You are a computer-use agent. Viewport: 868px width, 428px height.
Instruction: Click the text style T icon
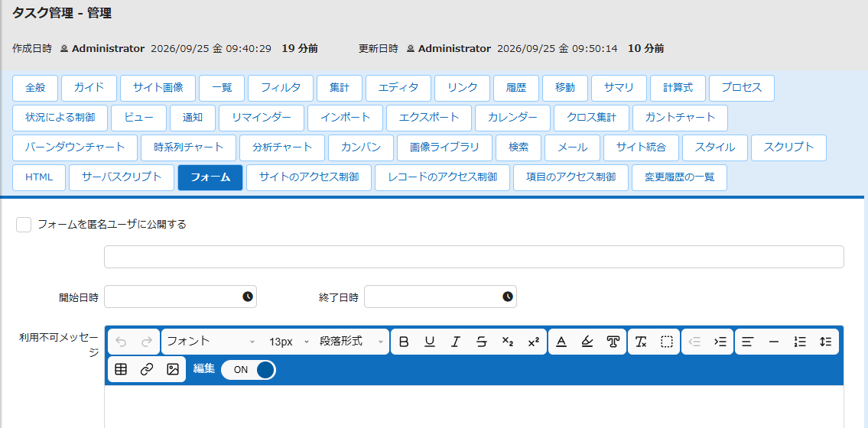pos(613,342)
